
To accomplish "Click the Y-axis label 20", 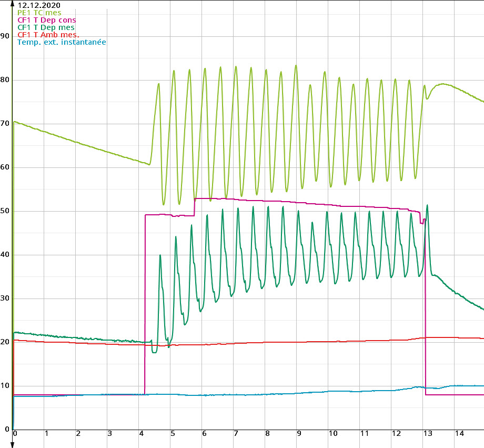I will (x=5, y=342).
